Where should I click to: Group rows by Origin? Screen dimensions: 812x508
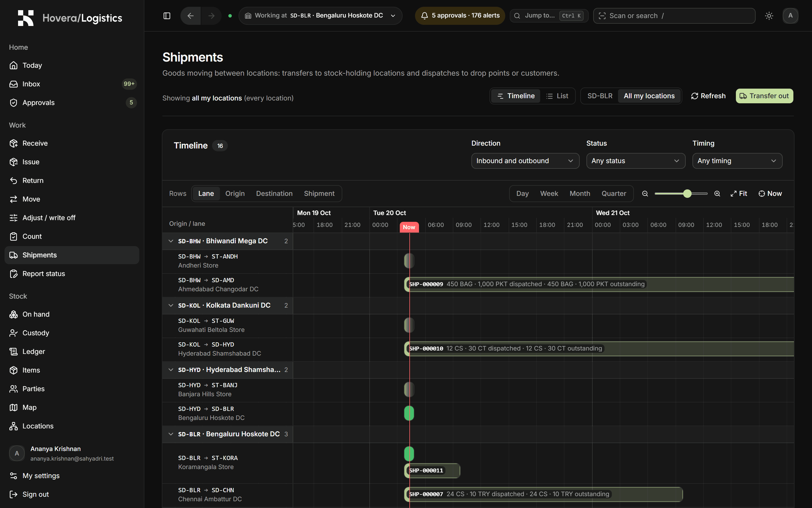tap(235, 194)
